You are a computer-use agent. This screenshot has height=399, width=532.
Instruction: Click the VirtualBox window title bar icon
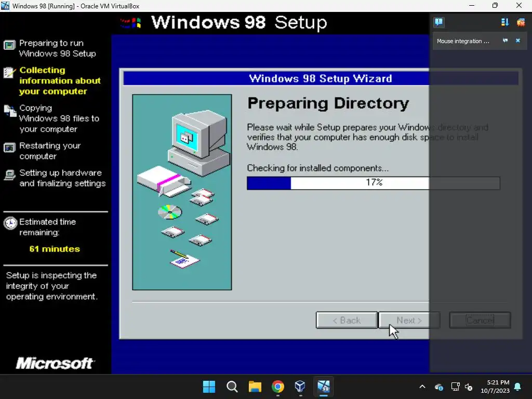pos(5,5)
